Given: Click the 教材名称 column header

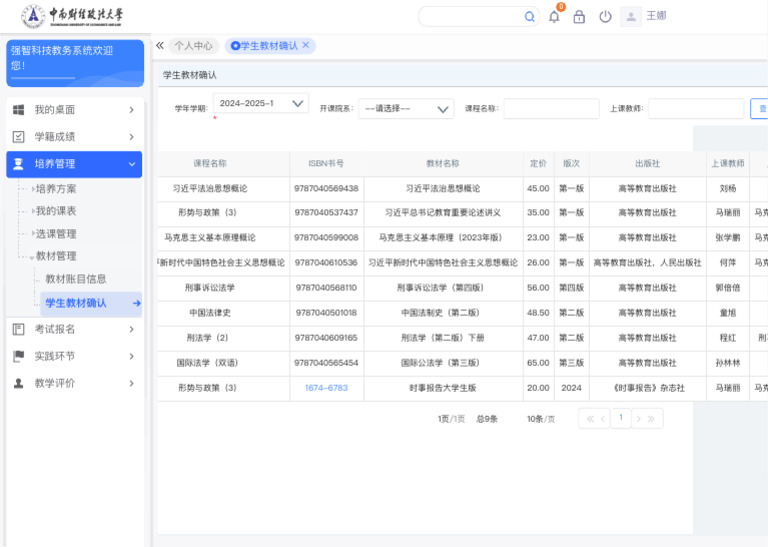Looking at the screenshot, I should (443, 164).
